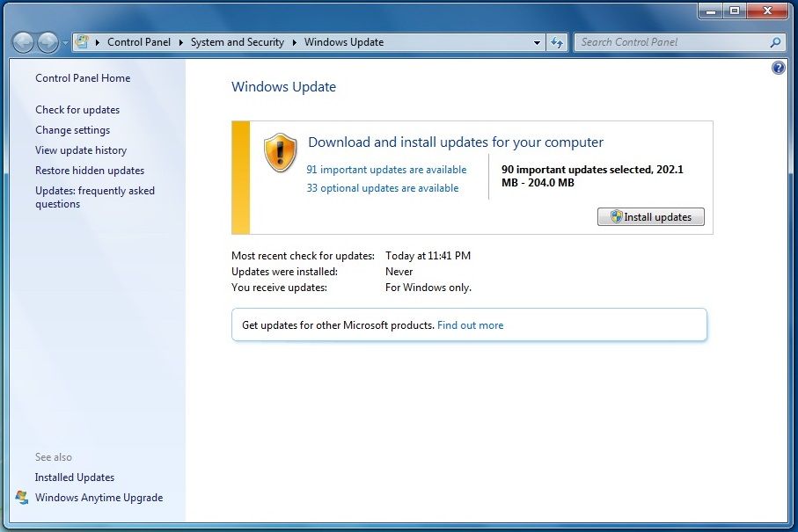This screenshot has height=532, width=798.
Task: Click the Windows Anytime Upgrade logo icon
Action: point(22,498)
